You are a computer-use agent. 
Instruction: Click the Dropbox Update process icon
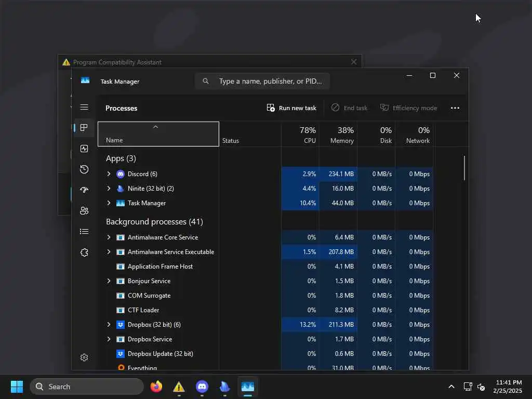tap(121, 354)
